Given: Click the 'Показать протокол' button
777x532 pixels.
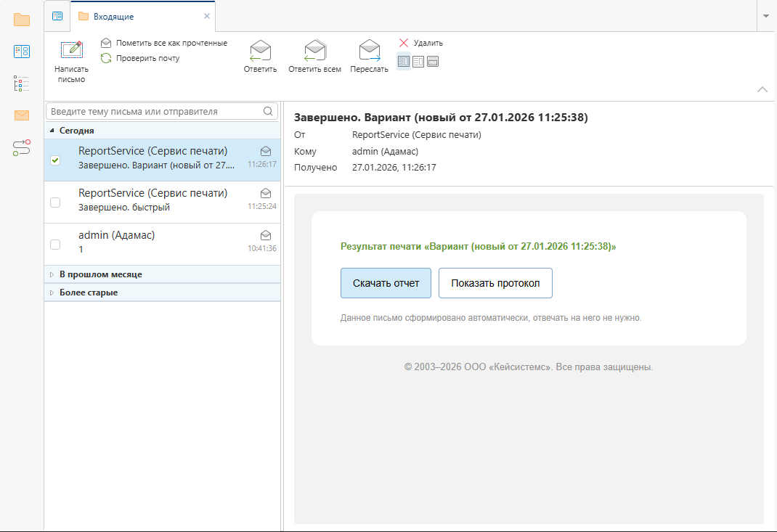Looking at the screenshot, I should point(495,283).
